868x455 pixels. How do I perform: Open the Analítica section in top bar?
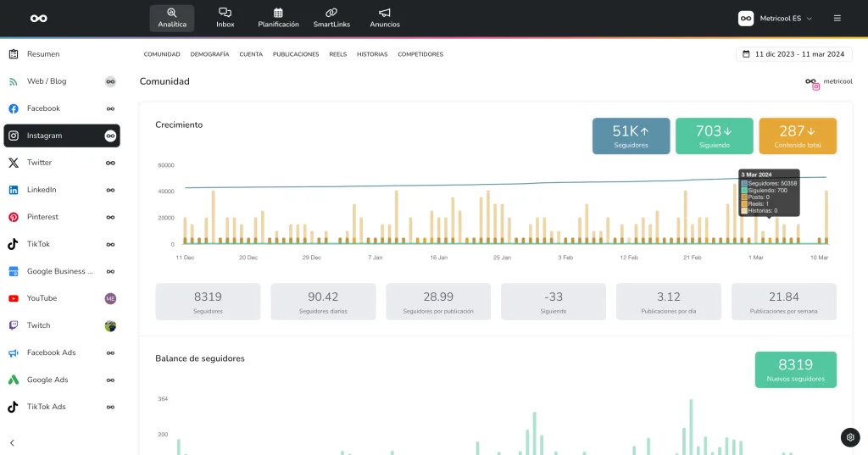pos(172,18)
